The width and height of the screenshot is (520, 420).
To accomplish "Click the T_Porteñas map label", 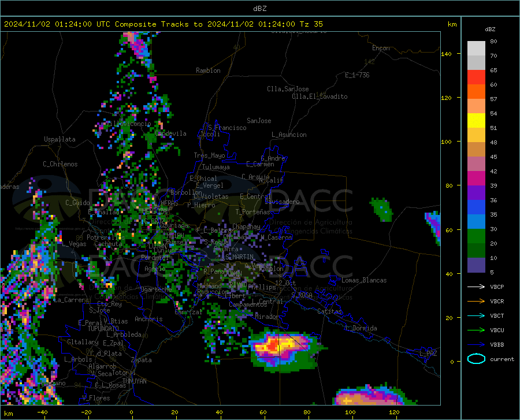I will (x=252, y=212).
